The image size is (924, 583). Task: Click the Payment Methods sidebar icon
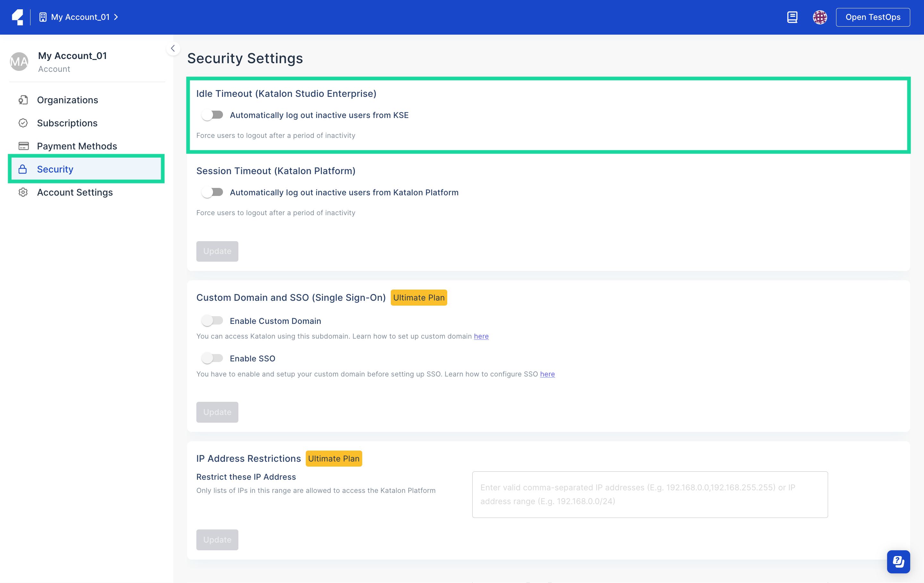[23, 146]
